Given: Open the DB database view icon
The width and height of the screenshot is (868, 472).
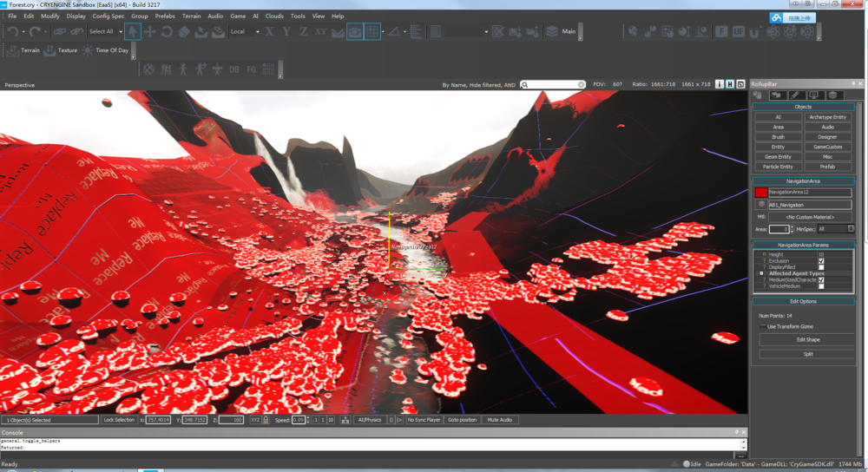Looking at the screenshot, I should coord(234,69).
